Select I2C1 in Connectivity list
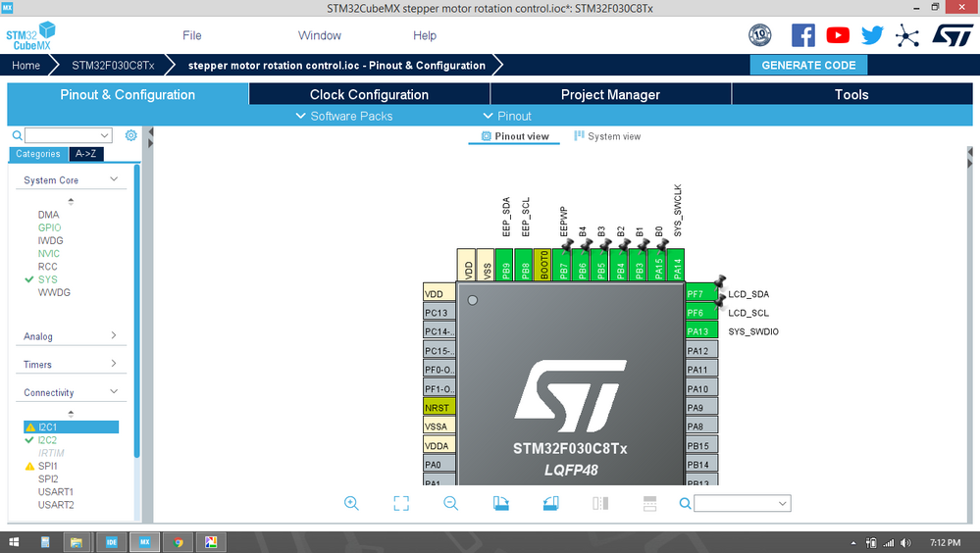This screenshot has width=980, height=553. pyautogui.click(x=71, y=427)
